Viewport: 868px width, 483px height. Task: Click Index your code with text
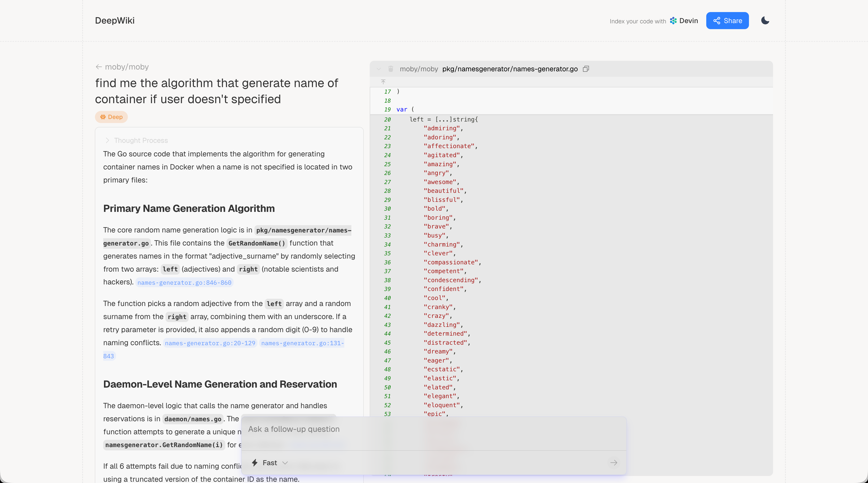click(x=637, y=21)
